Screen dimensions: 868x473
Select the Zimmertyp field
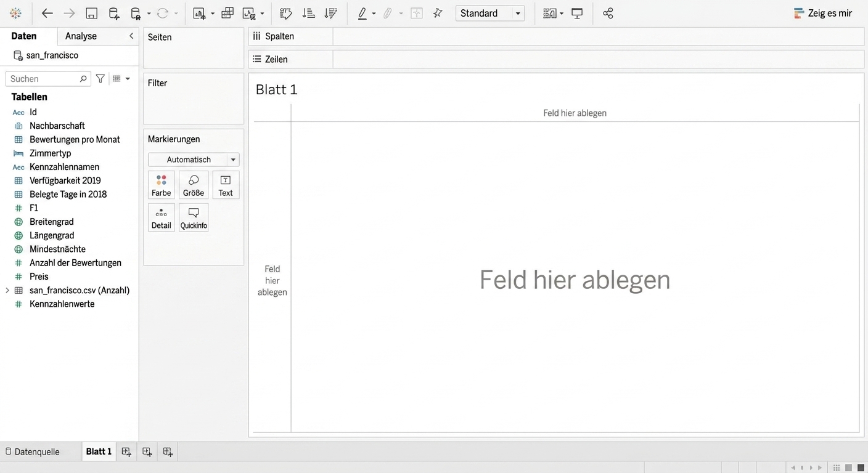[50, 153]
